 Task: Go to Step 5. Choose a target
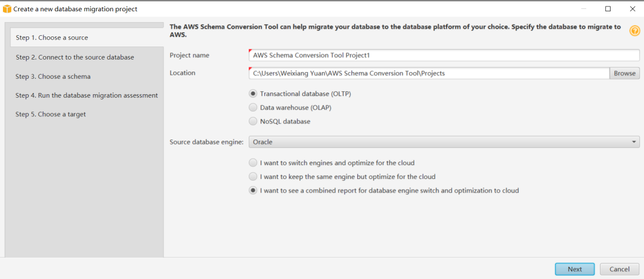pos(51,114)
